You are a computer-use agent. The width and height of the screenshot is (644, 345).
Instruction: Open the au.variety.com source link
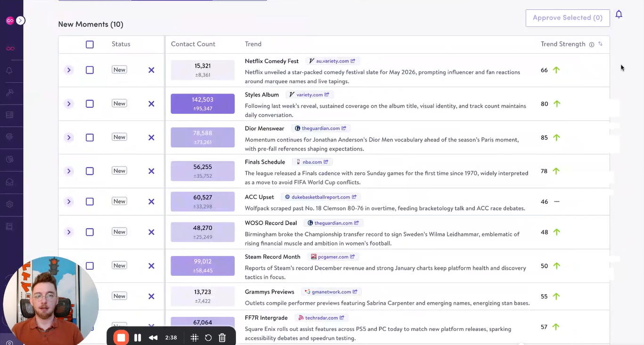tap(332, 61)
